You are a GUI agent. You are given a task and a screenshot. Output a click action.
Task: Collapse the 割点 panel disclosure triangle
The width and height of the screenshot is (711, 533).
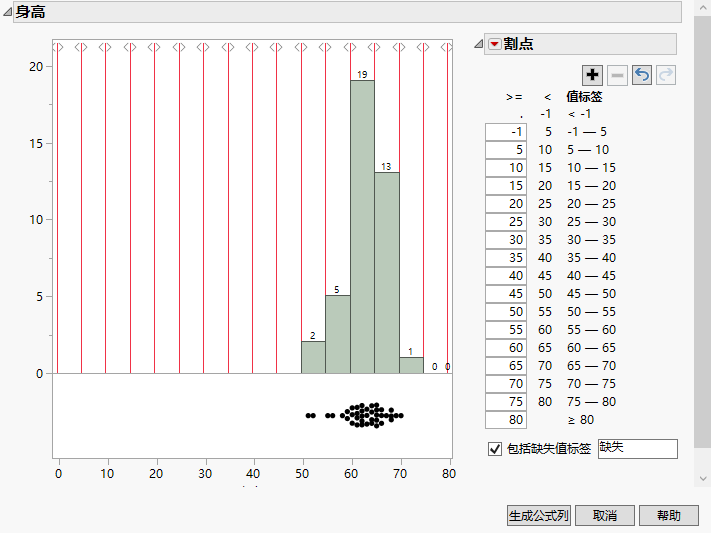pyautogui.click(x=478, y=44)
